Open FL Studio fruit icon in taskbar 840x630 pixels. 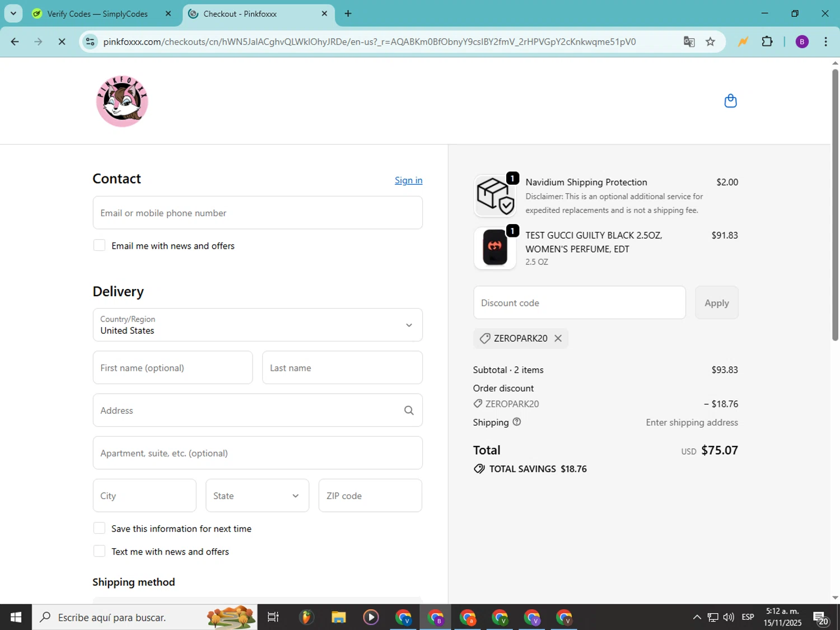[x=306, y=617]
